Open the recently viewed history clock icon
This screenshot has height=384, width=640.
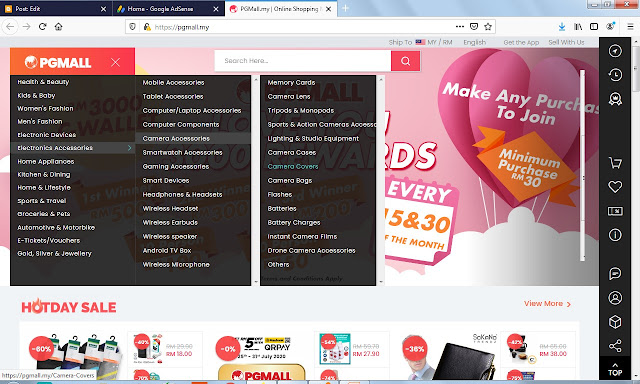[x=615, y=75]
